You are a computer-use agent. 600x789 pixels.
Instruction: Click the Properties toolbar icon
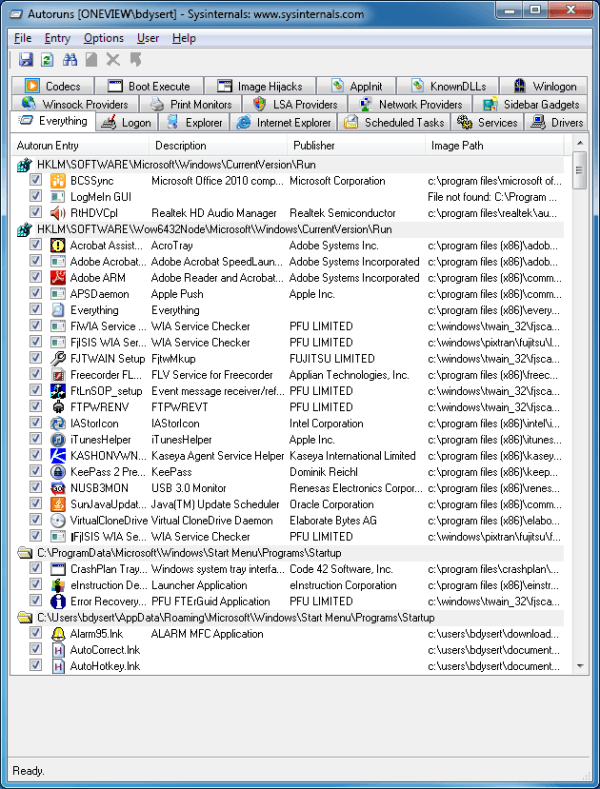[92, 60]
